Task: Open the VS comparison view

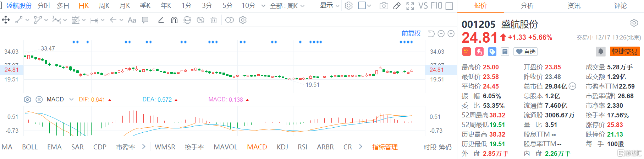Action: (x=423, y=6)
